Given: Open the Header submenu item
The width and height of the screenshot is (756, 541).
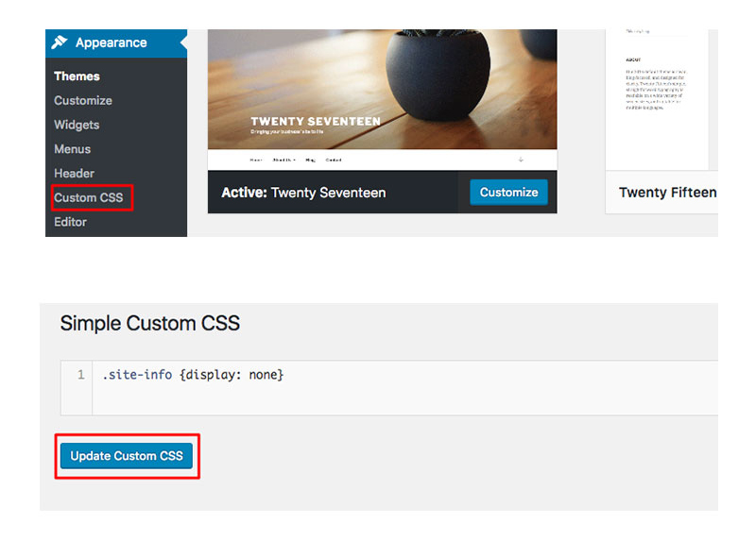Looking at the screenshot, I should click(75, 174).
